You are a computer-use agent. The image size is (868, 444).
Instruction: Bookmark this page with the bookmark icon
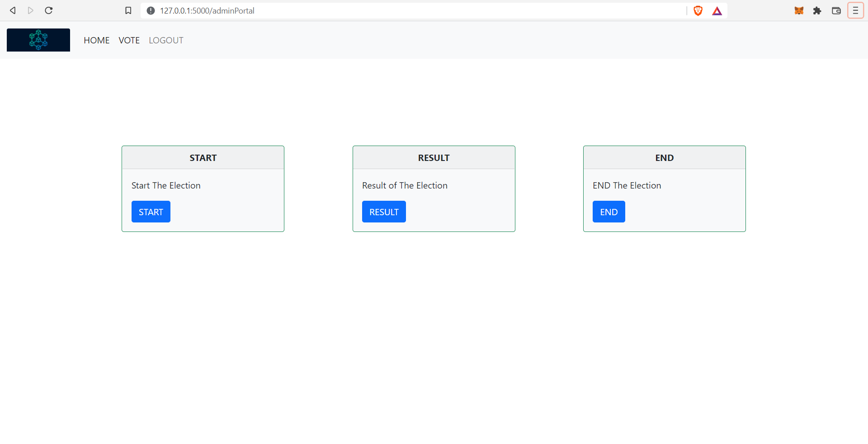[128, 10]
